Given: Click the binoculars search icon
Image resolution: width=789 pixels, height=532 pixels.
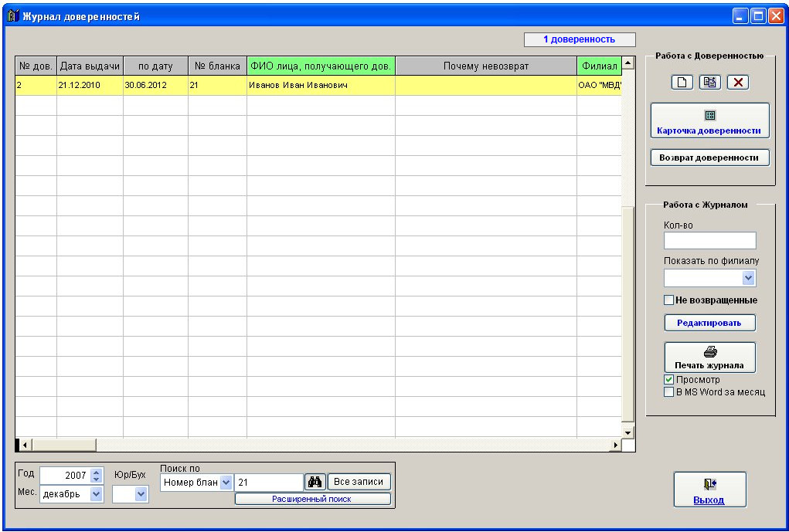Looking at the screenshot, I should pos(315,482).
